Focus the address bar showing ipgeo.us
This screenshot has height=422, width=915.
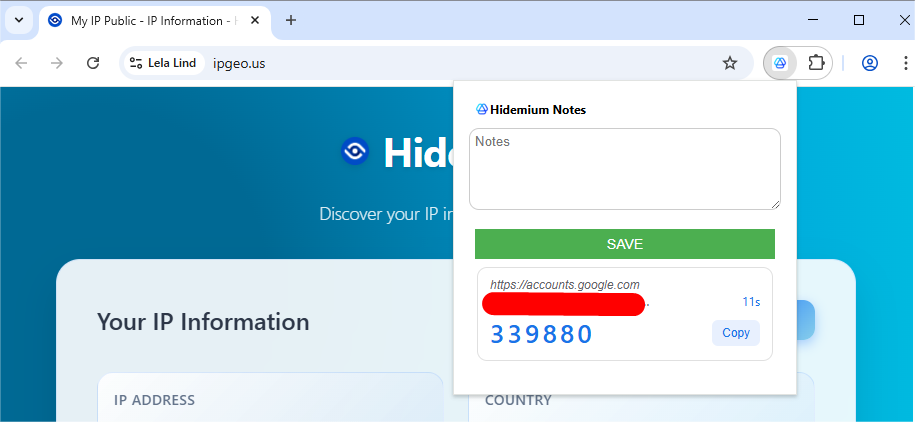point(450,63)
